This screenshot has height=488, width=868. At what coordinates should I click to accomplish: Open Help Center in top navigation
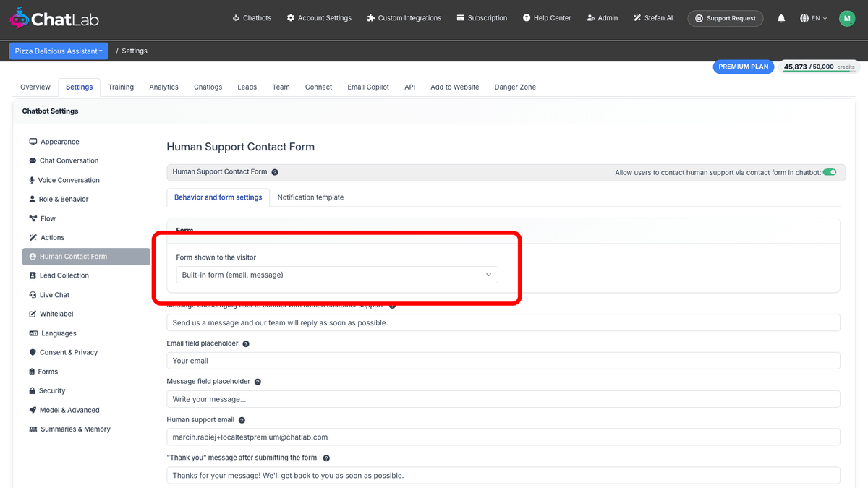pyautogui.click(x=547, y=18)
